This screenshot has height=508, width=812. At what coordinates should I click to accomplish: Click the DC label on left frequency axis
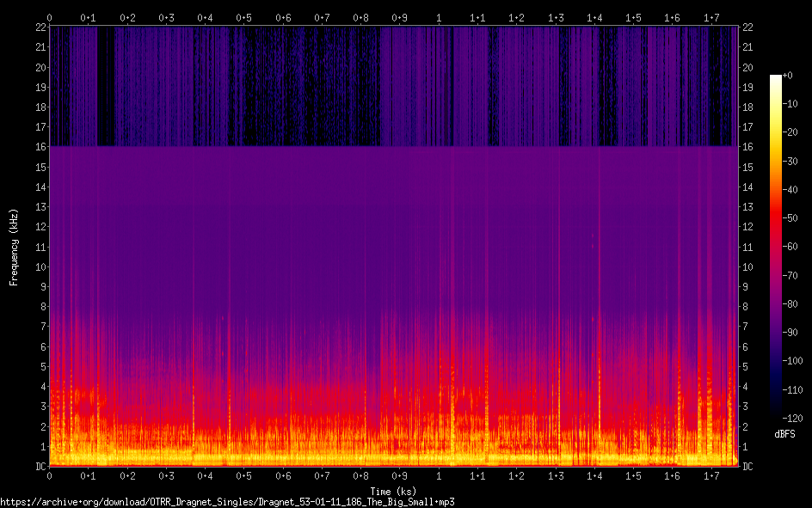(x=39, y=467)
